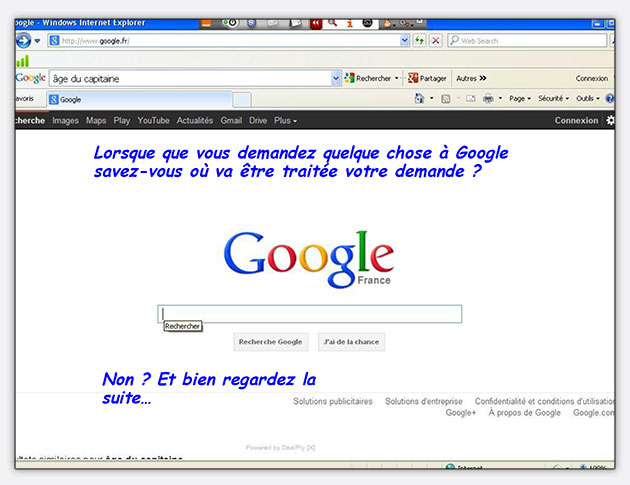Expand the Google toolbar search dropdown

tap(336, 79)
